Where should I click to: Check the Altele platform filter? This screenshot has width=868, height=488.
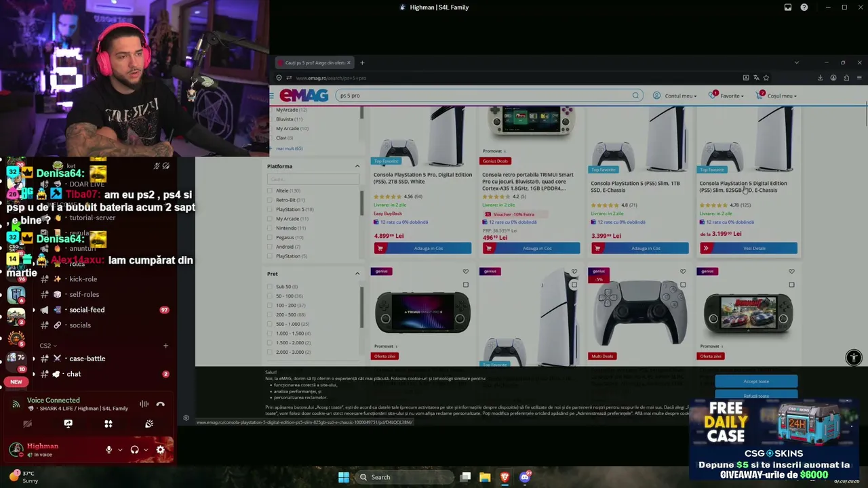pyautogui.click(x=270, y=190)
